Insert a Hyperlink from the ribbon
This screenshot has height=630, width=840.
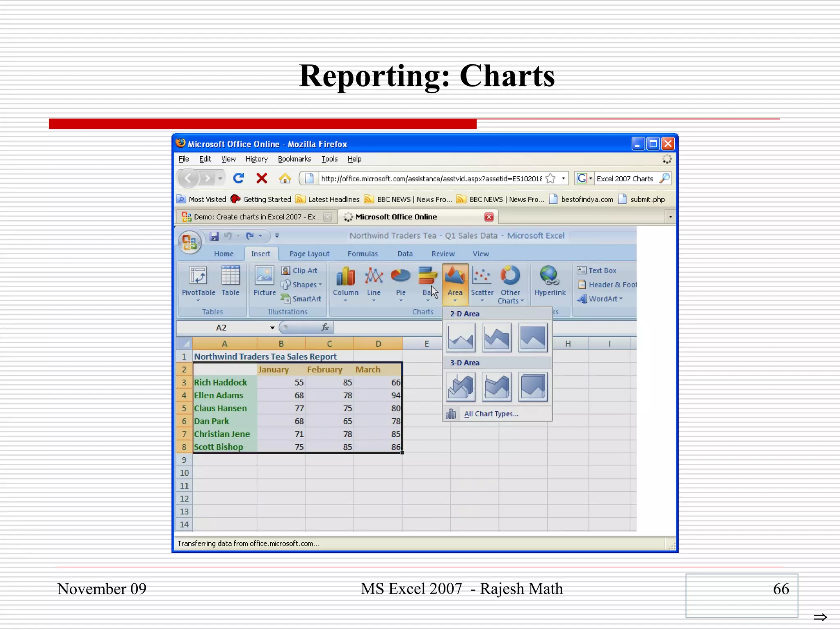(550, 281)
